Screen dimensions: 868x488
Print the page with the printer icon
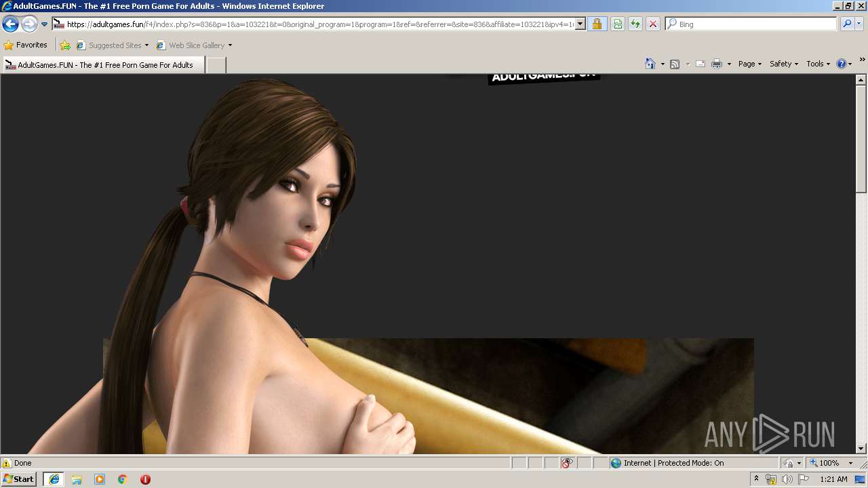click(x=717, y=64)
